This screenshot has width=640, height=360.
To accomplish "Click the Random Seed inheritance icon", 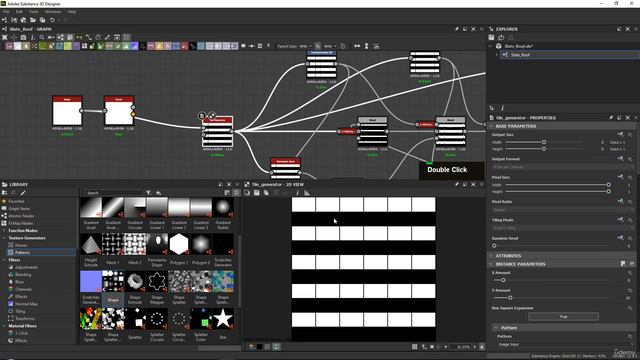I will pyautogui.click(x=620, y=238).
